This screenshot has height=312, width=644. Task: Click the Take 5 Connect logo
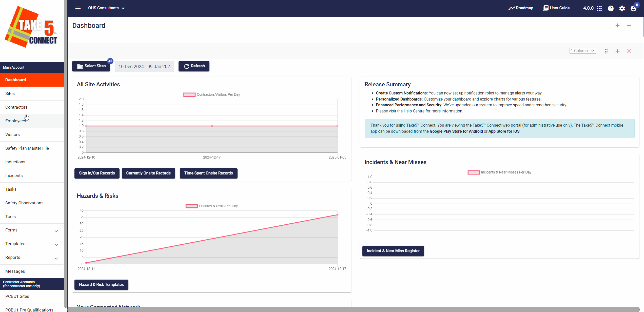point(31,27)
